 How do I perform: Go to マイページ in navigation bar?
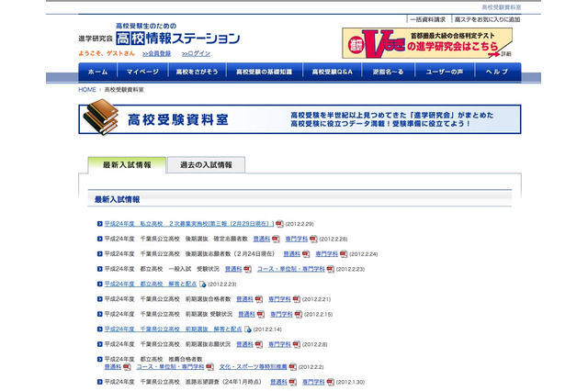point(142,72)
